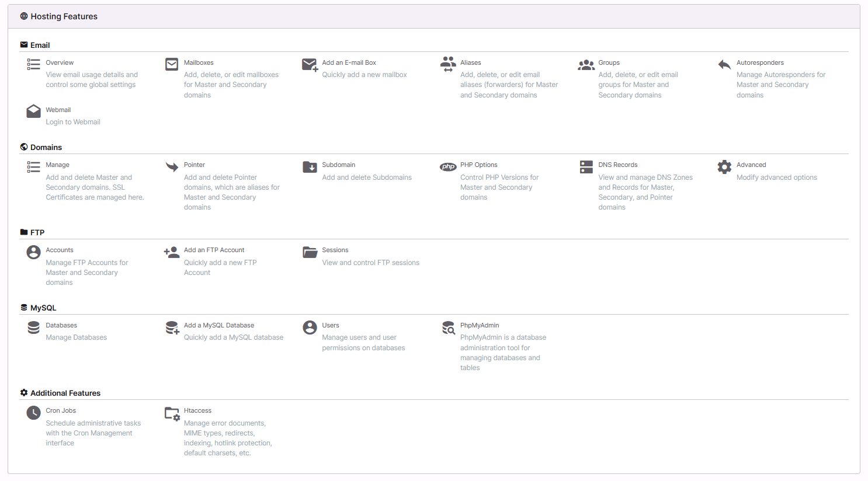Click the MySQL Users link
The width and height of the screenshot is (868, 481).
pyautogui.click(x=331, y=325)
